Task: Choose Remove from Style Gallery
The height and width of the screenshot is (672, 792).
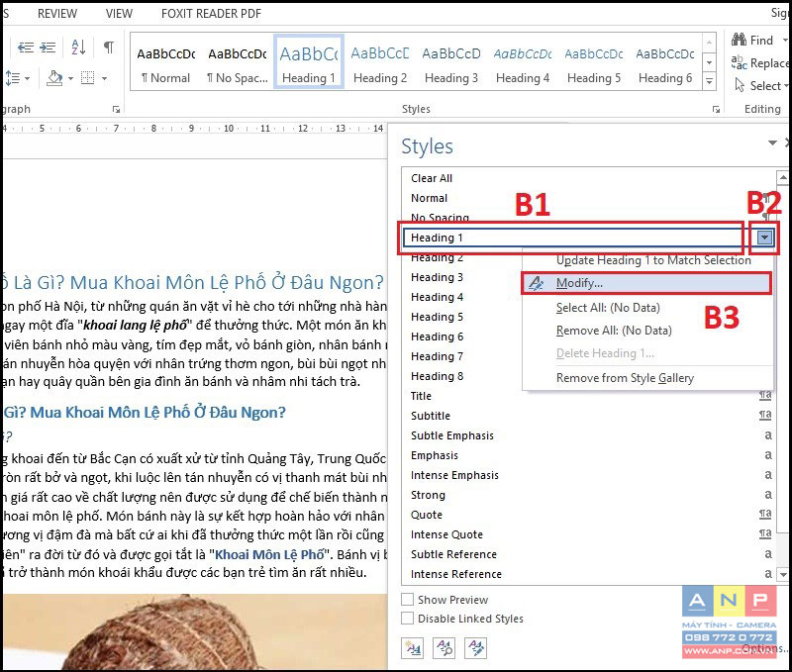Action: point(625,378)
